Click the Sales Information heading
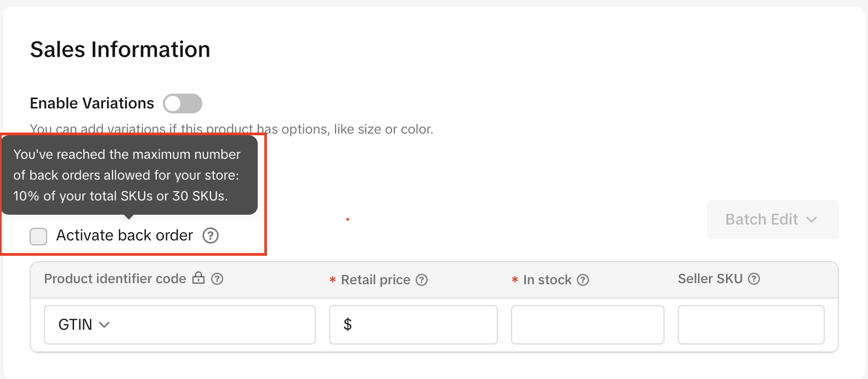 (x=120, y=49)
